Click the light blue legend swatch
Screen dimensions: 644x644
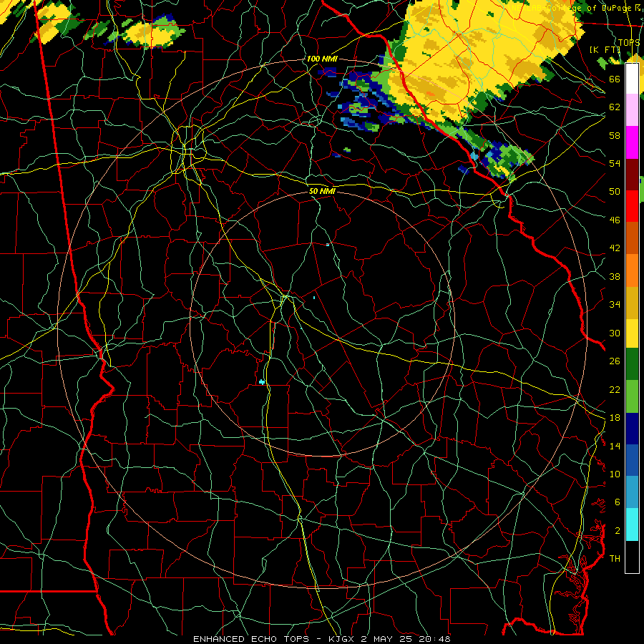632,492
